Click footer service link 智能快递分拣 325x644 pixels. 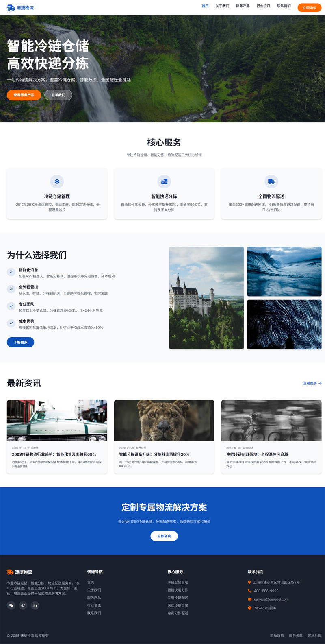pos(178,590)
